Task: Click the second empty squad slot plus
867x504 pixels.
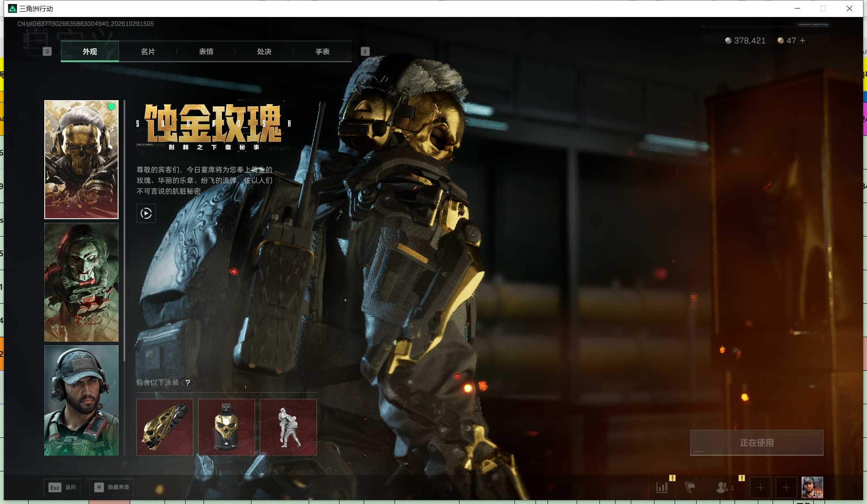Action: 786,487
